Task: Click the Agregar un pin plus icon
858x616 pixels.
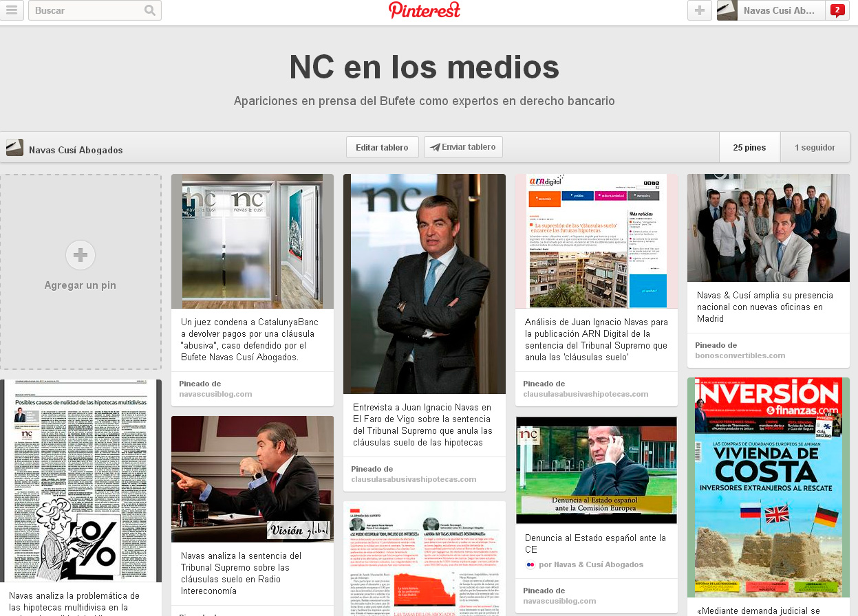Action: pyautogui.click(x=81, y=256)
